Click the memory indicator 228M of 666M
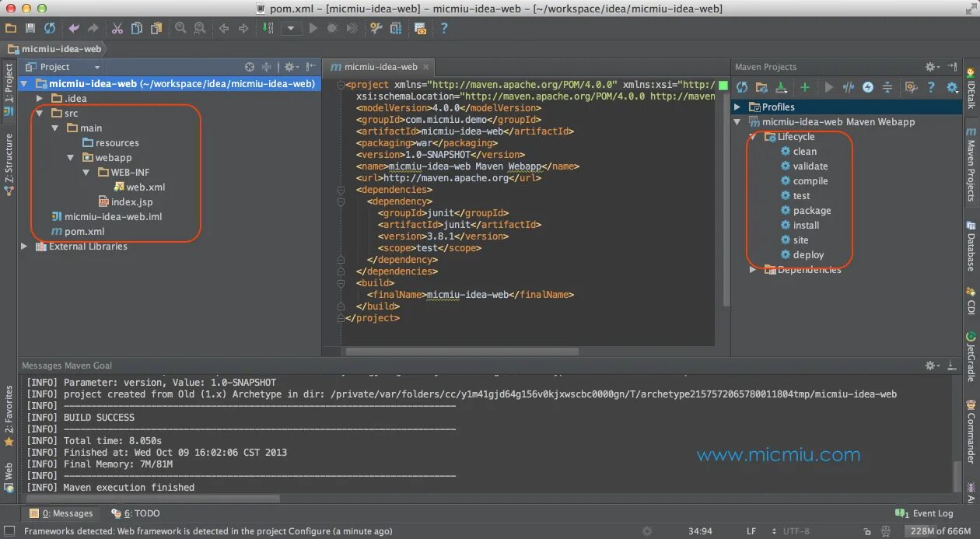980x539 pixels. [x=939, y=531]
